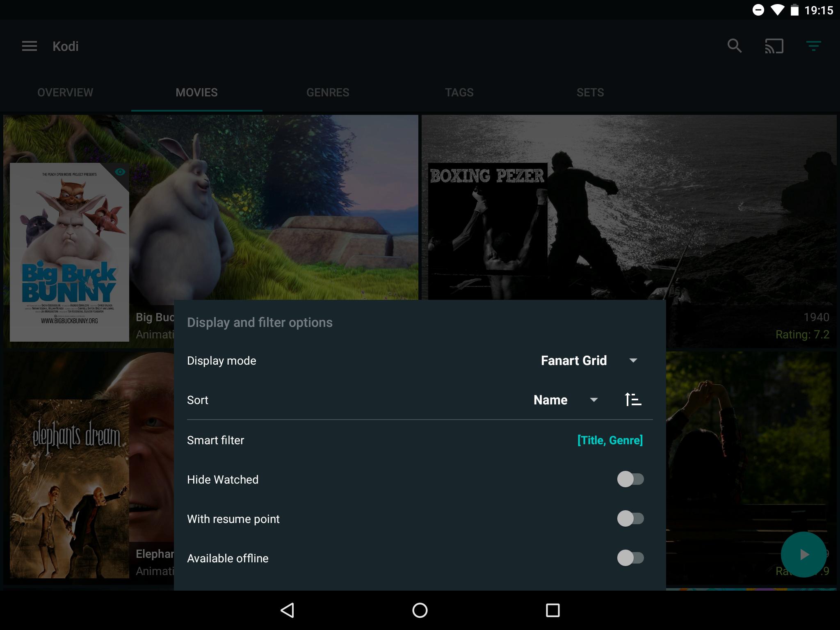Enable the Hide Watched switch
The width and height of the screenshot is (840, 630).
630,479
